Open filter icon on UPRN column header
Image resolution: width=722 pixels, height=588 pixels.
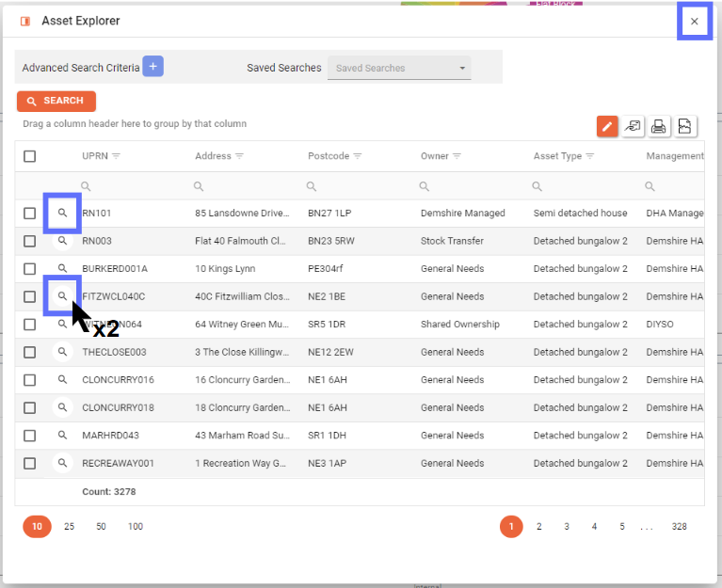tap(117, 156)
